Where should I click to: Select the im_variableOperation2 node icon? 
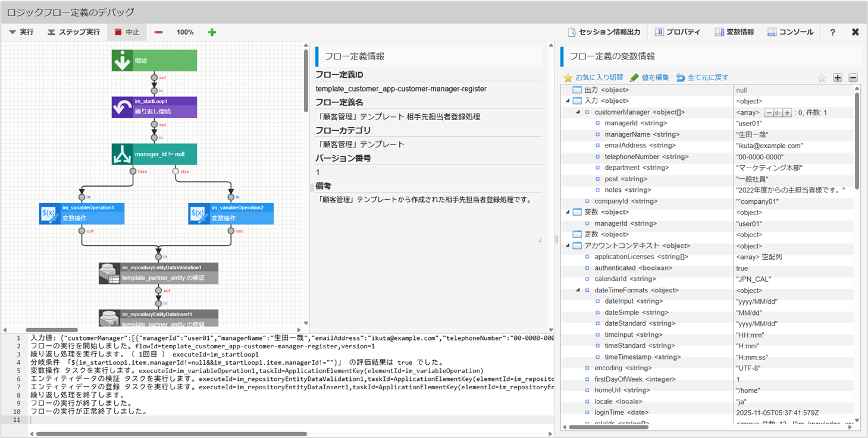(x=198, y=214)
